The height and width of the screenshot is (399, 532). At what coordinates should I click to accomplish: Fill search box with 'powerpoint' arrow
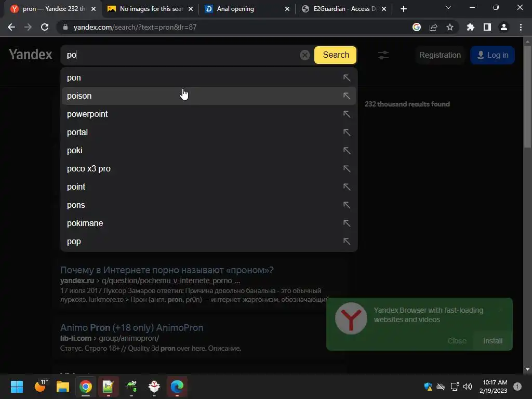point(347,114)
